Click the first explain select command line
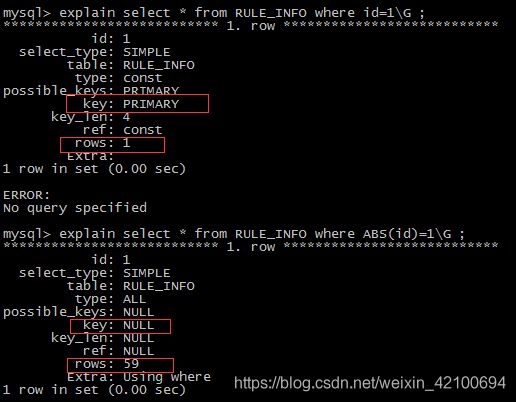Image resolution: width=516 pixels, height=402 pixels. point(214,13)
